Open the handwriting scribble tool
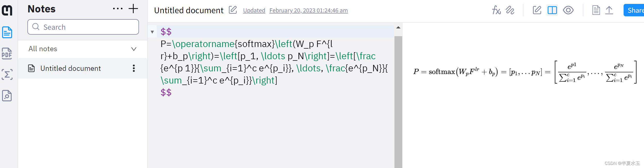 click(x=510, y=10)
